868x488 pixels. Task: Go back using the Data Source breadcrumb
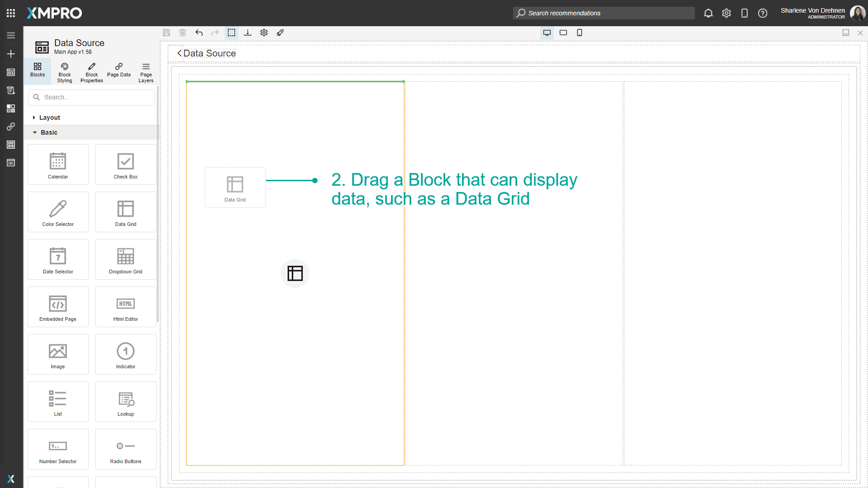click(x=209, y=53)
